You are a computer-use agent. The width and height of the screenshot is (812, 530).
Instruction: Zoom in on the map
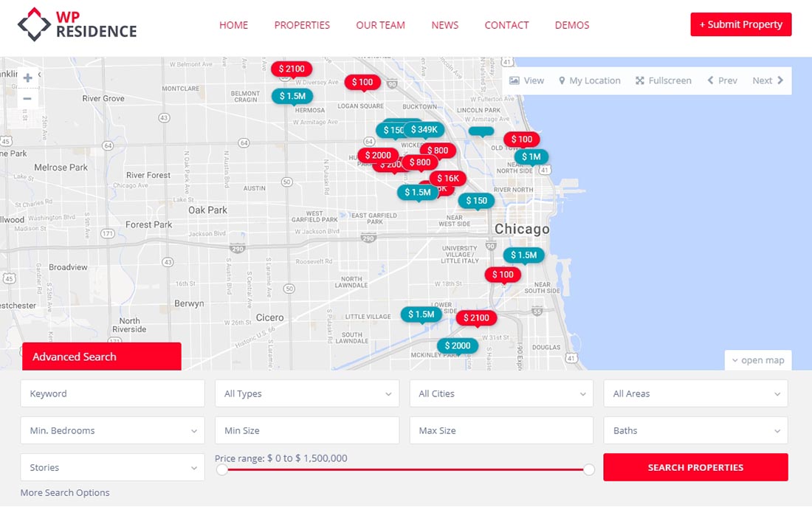pos(27,78)
